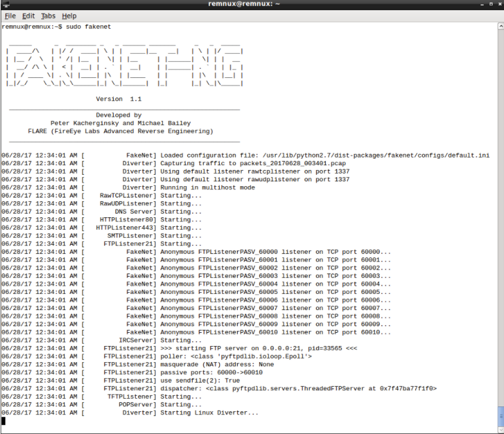Click 'rawtcplistener on port 1337' line

click(x=175, y=171)
